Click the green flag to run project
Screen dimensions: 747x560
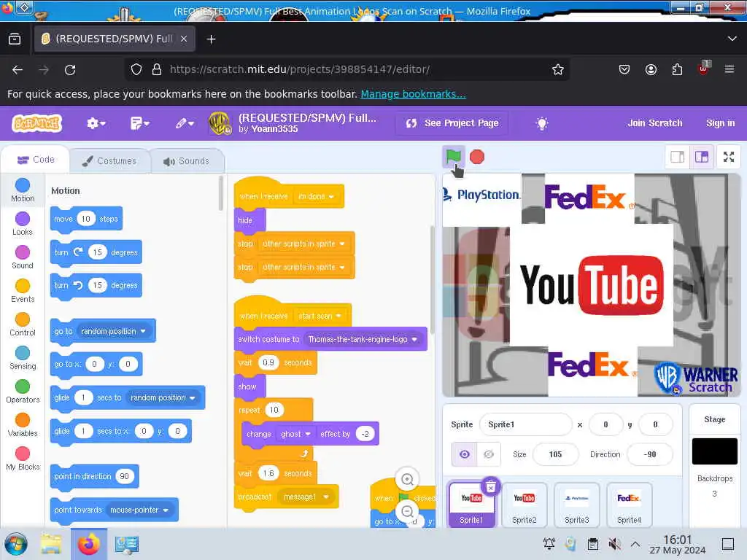click(453, 156)
